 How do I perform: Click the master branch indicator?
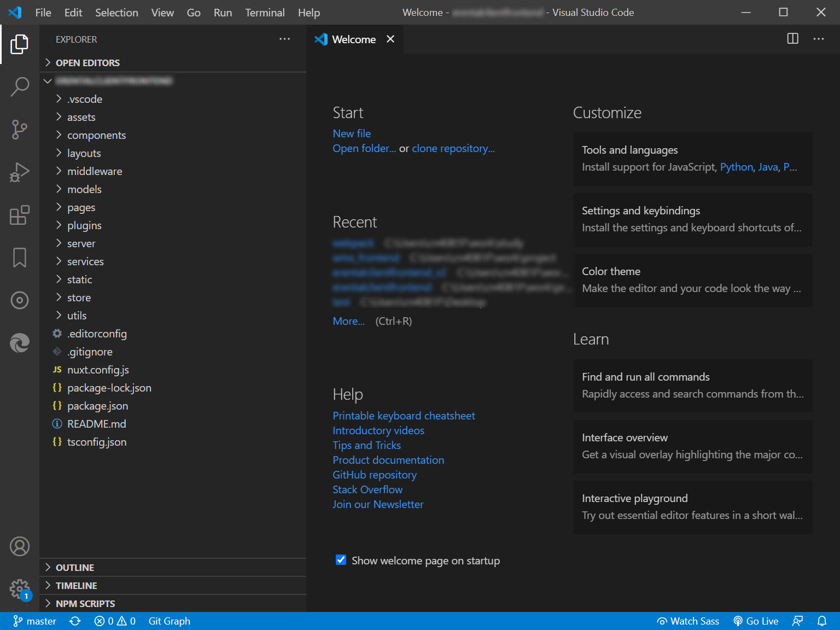pyautogui.click(x=34, y=621)
